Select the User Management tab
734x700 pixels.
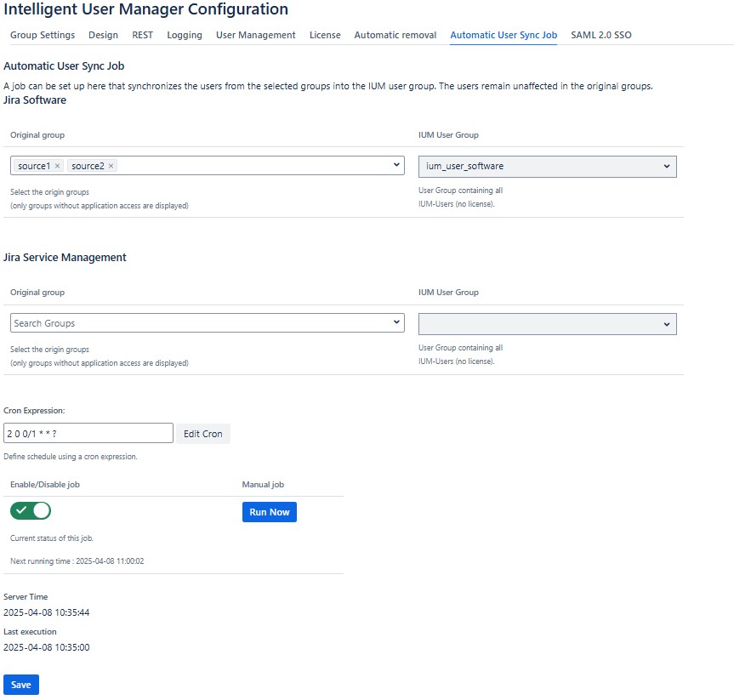point(256,35)
